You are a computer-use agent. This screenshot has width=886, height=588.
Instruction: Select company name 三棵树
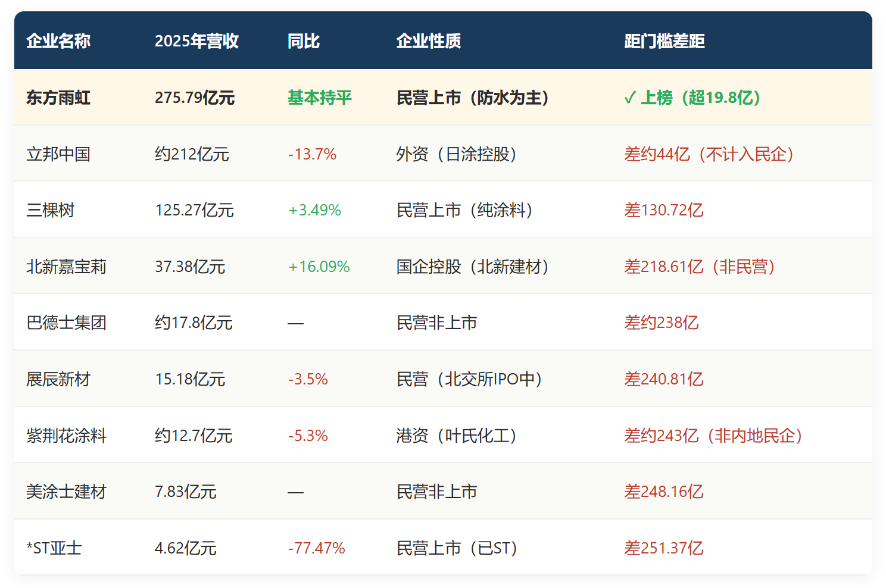pyautogui.click(x=51, y=210)
